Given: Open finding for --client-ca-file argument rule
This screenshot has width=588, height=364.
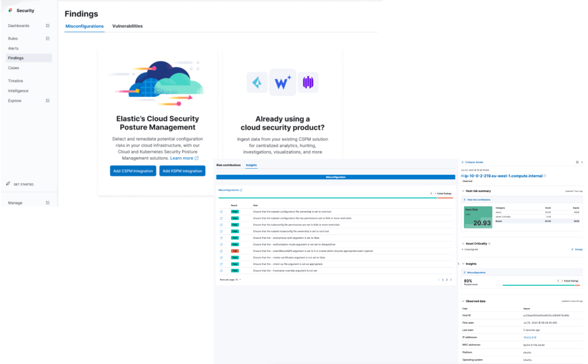Looking at the screenshot, I should coord(221,264).
